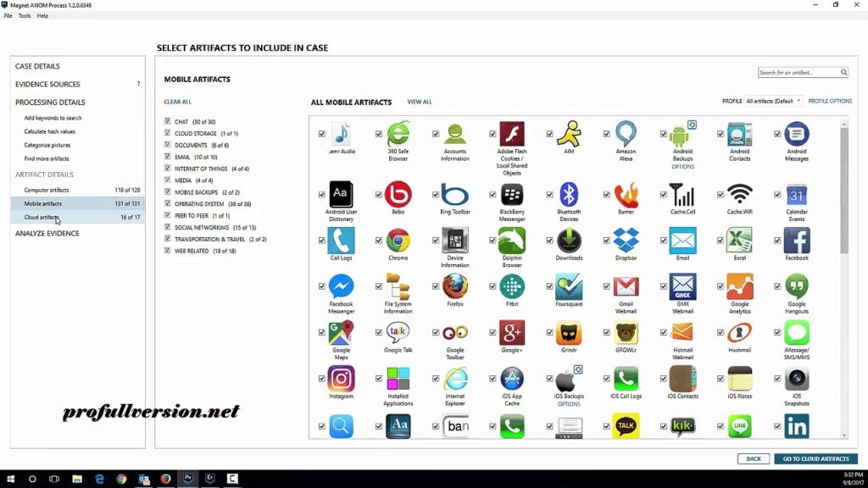868x488 pixels.
Task: Select the Bluetooth Devices icon
Action: tap(569, 194)
